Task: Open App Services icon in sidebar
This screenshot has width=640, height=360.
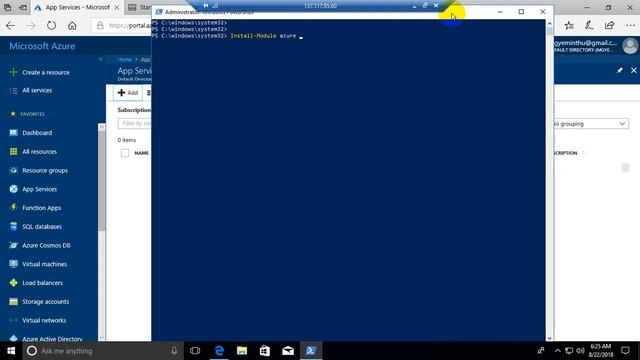Action: click(x=13, y=189)
